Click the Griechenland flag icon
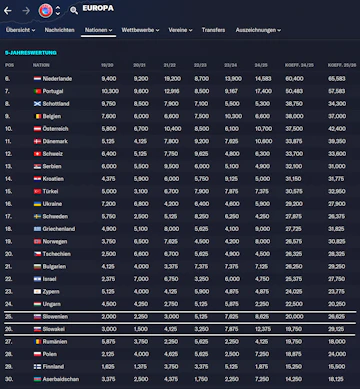360x389 pixels. (x=37, y=229)
